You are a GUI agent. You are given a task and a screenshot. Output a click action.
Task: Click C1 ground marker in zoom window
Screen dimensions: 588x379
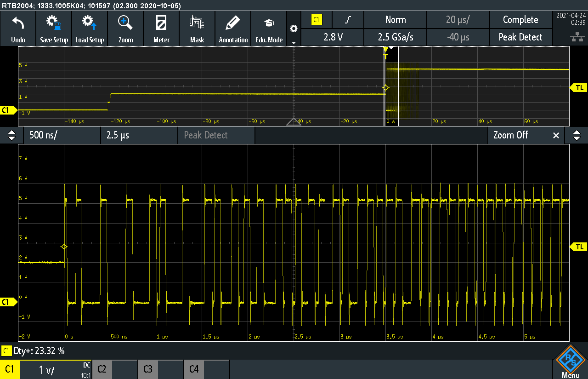tap(8, 302)
